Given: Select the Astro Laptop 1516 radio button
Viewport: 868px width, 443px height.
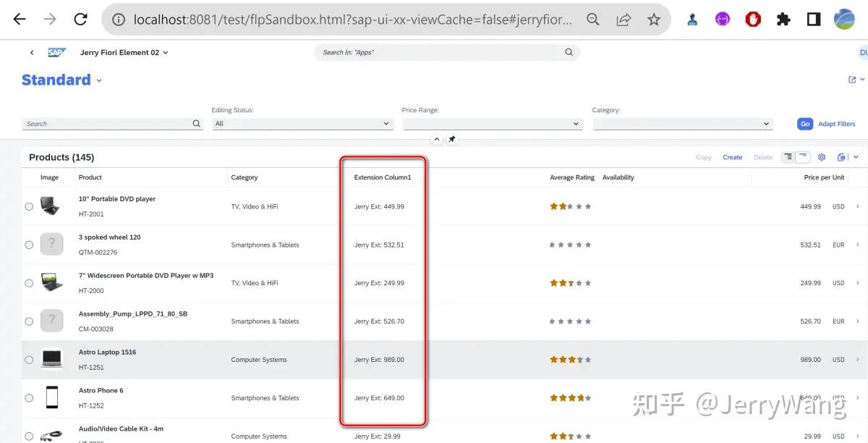Looking at the screenshot, I should pyautogui.click(x=29, y=359).
